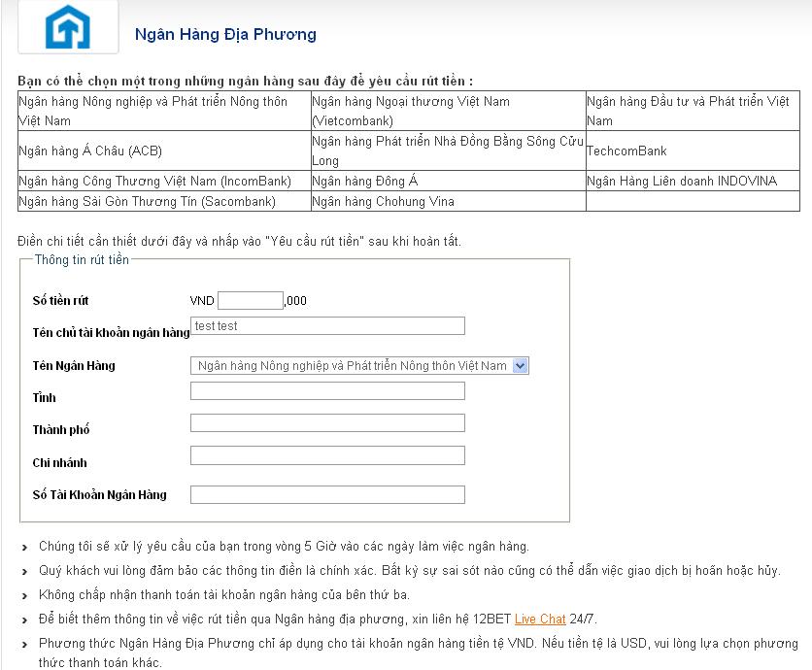
Task: Click the Tỉnh input field
Action: [327, 391]
